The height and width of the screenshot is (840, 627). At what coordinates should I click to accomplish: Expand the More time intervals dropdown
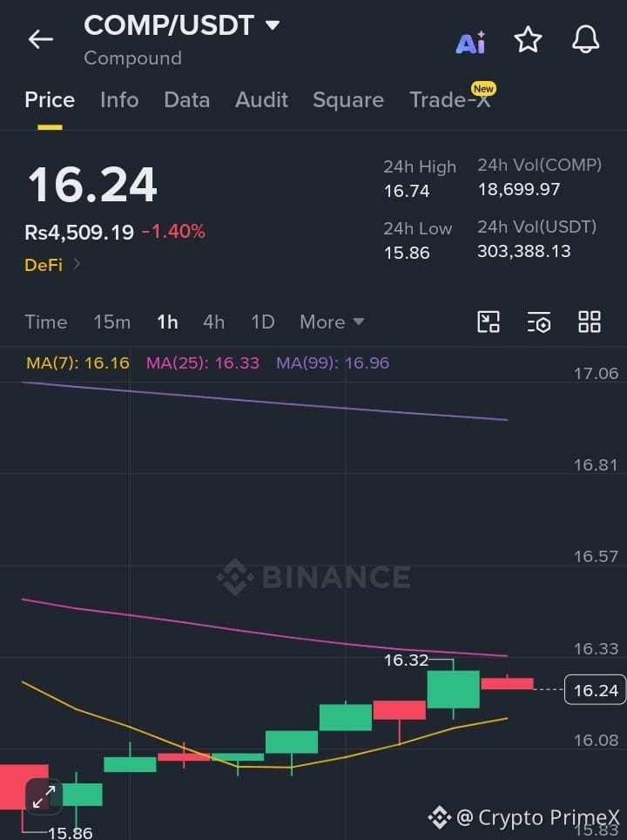pyautogui.click(x=332, y=322)
